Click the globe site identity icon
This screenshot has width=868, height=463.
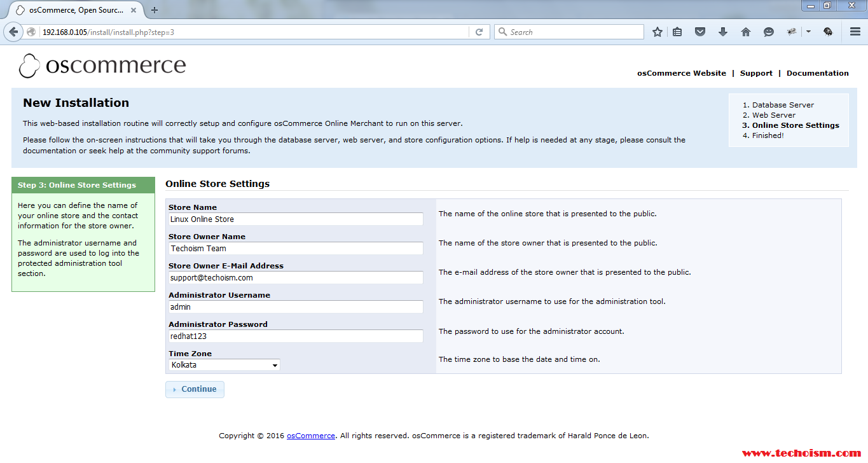[31, 32]
